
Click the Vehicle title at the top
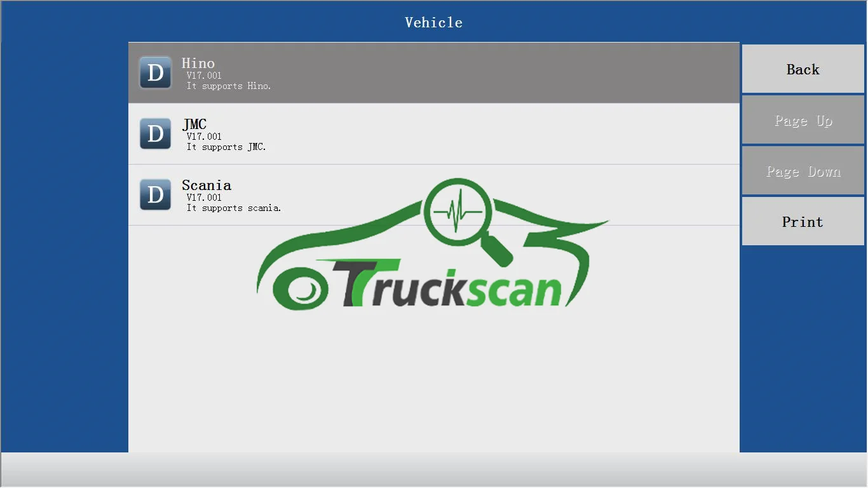434,22
